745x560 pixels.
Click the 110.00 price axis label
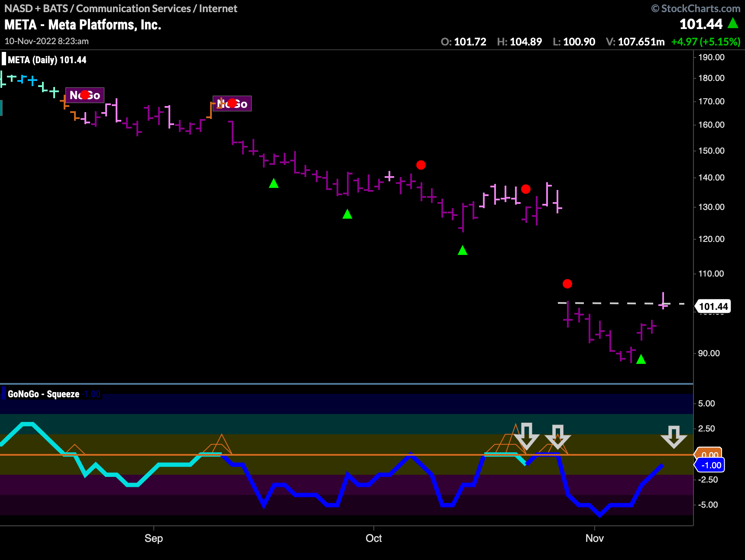711,274
